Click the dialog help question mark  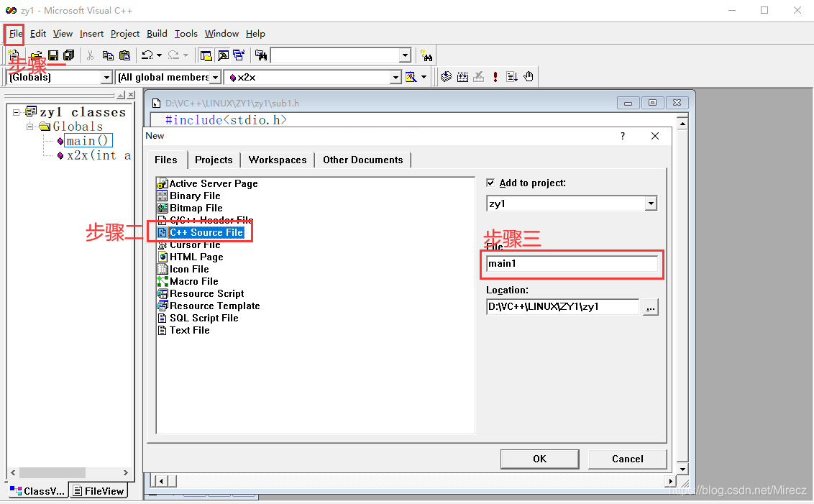[x=623, y=136]
